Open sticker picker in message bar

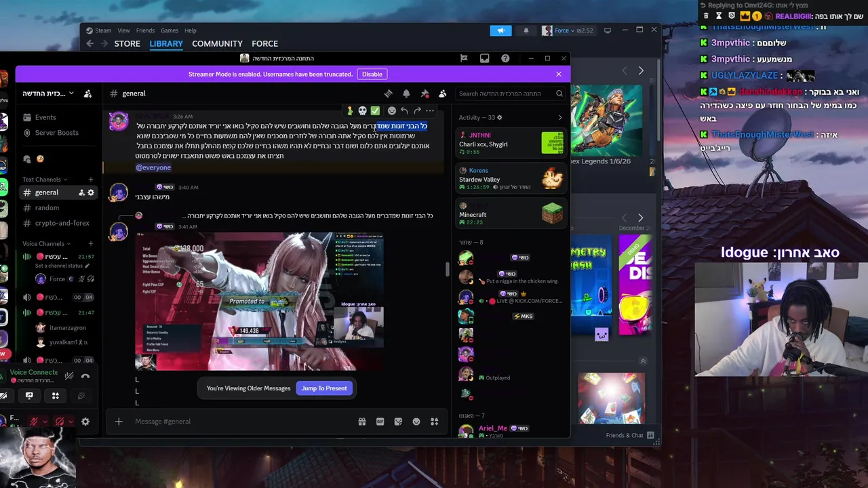click(398, 422)
